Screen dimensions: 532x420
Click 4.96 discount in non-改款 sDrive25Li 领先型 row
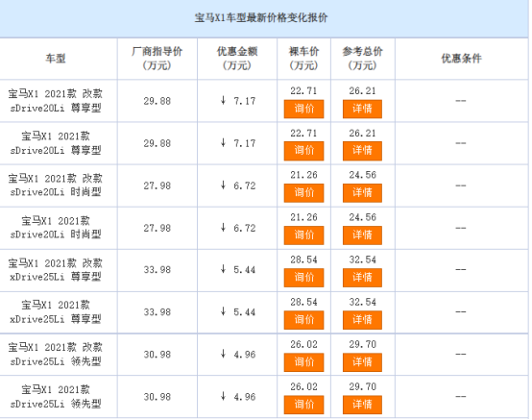pyautogui.click(x=244, y=397)
